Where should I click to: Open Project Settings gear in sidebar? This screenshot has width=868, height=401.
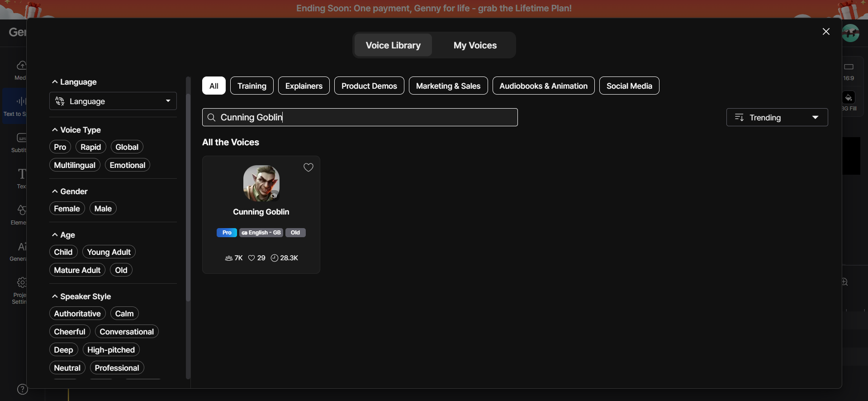pos(19,290)
